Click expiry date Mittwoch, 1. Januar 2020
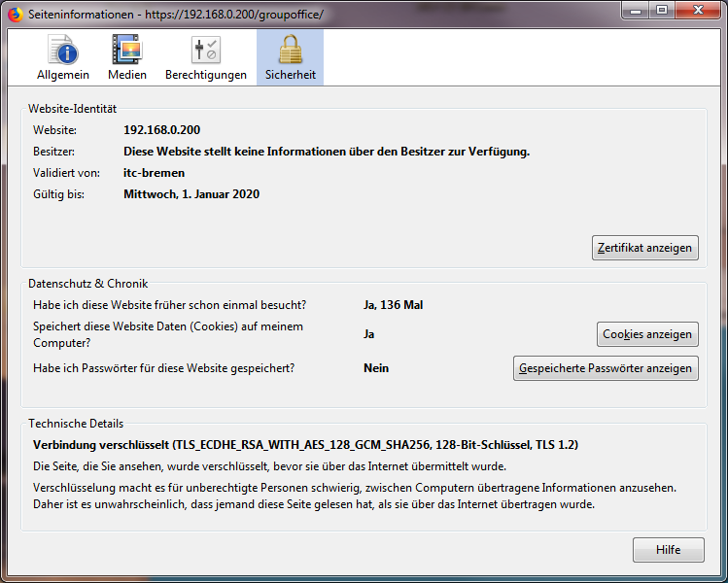This screenshot has height=583, width=728. coord(191,194)
